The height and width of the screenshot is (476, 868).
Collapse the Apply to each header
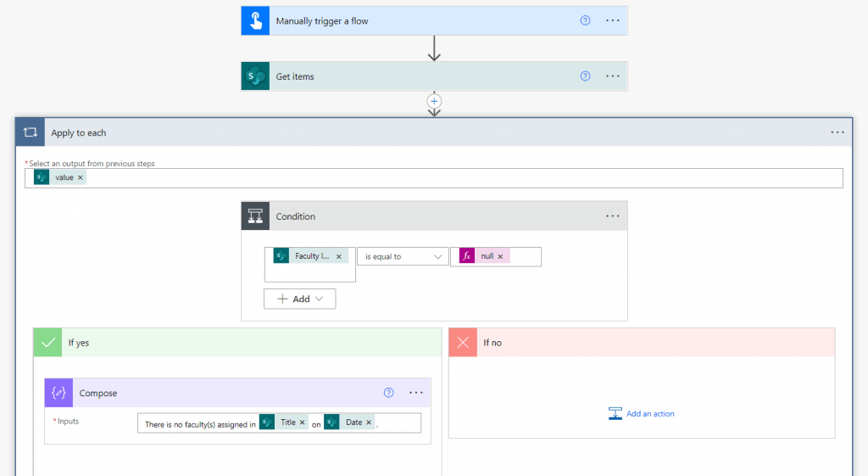point(434,132)
